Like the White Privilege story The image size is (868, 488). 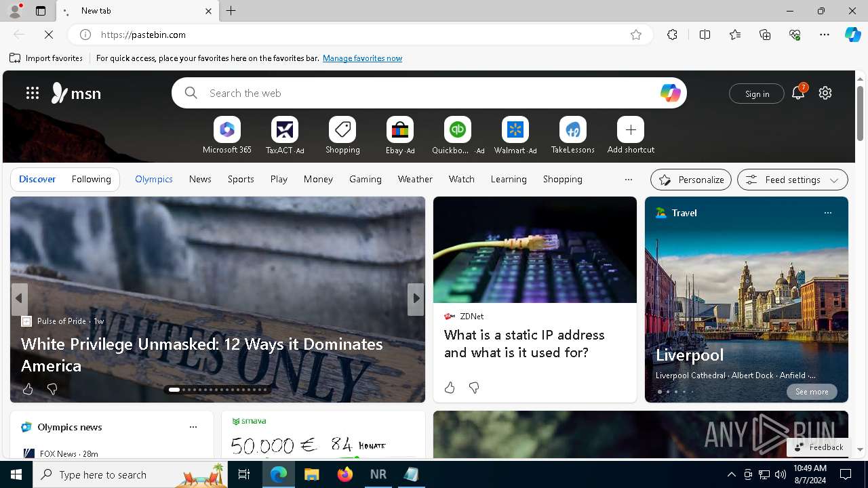tap(28, 389)
